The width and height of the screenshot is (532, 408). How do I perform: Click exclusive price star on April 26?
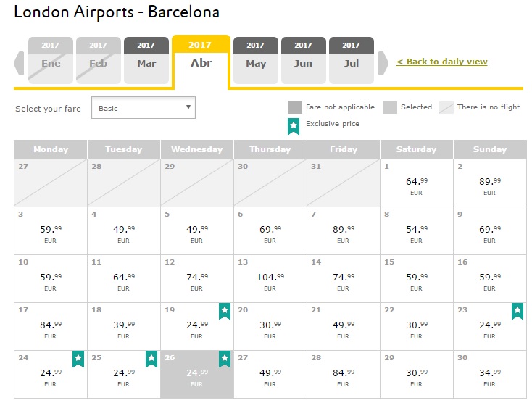(225, 359)
